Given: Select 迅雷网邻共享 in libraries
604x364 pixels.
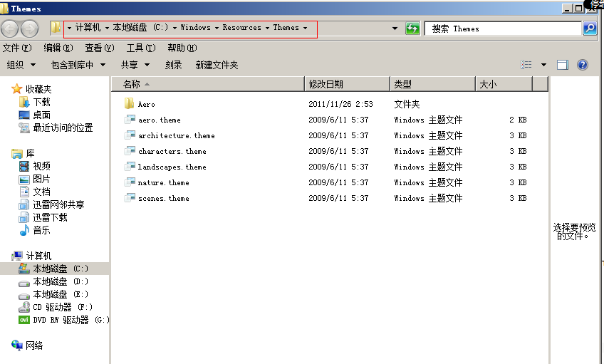Looking at the screenshot, I should [58, 204].
